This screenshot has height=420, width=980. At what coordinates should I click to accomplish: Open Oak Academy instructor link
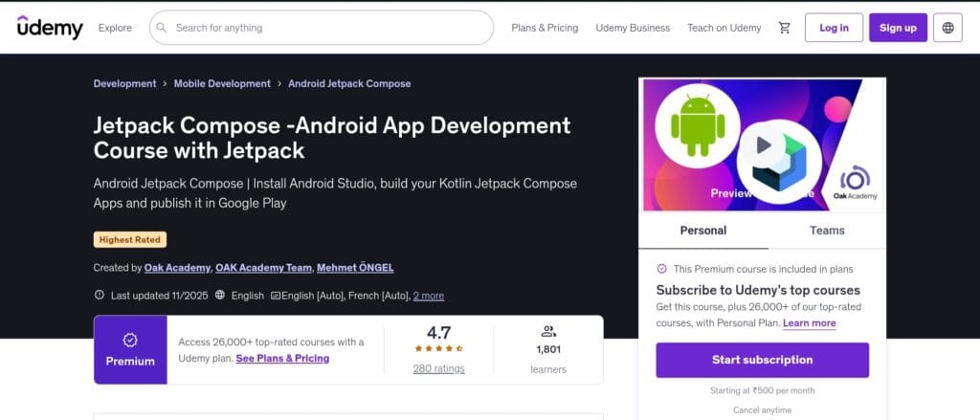click(177, 268)
